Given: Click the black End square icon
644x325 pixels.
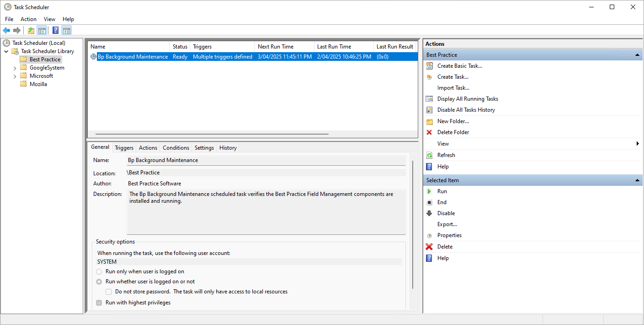Looking at the screenshot, I should 429,202.
